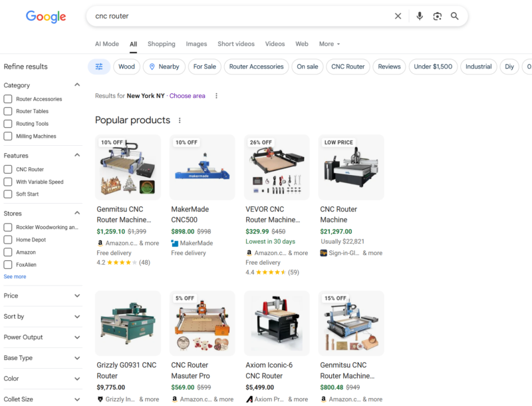Click the Choose area link
Image resolution: width=532 pixels, height=406 pixels.
[x=187, y=96]
